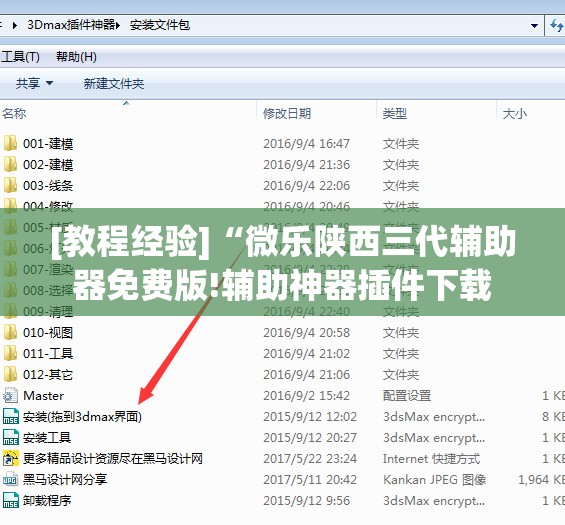Click the file name 安装(拖到3dmax界面)
This screenshot has height=525, width=565.
83,417
